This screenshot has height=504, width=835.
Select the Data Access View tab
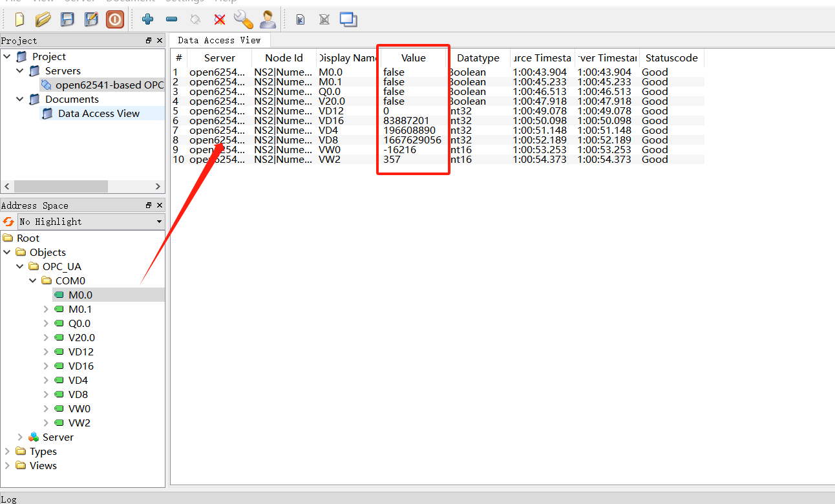tap(220, 40)
